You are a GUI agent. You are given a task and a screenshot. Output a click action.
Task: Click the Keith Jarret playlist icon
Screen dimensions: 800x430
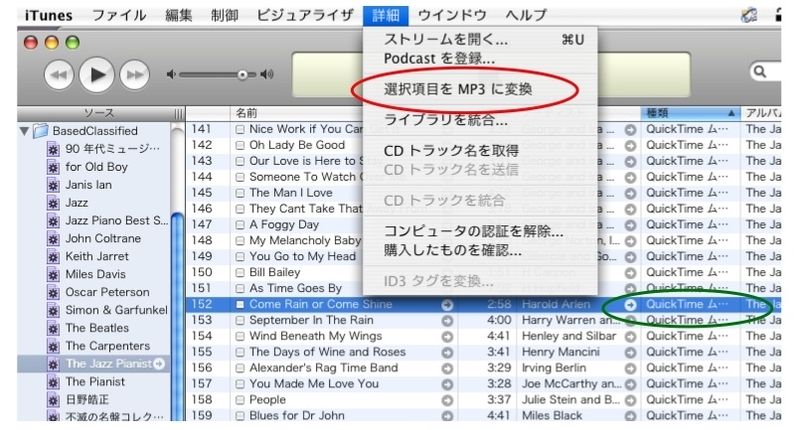(x=53, y=256)
